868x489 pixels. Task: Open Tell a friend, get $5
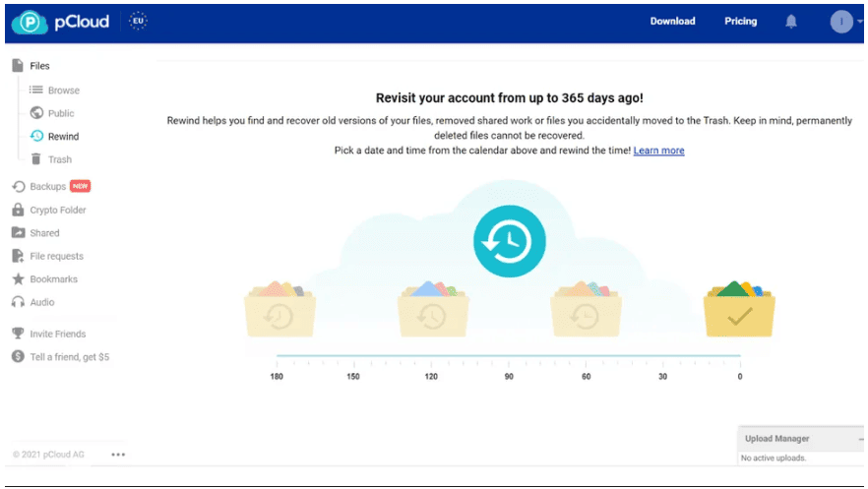(69, 357)
